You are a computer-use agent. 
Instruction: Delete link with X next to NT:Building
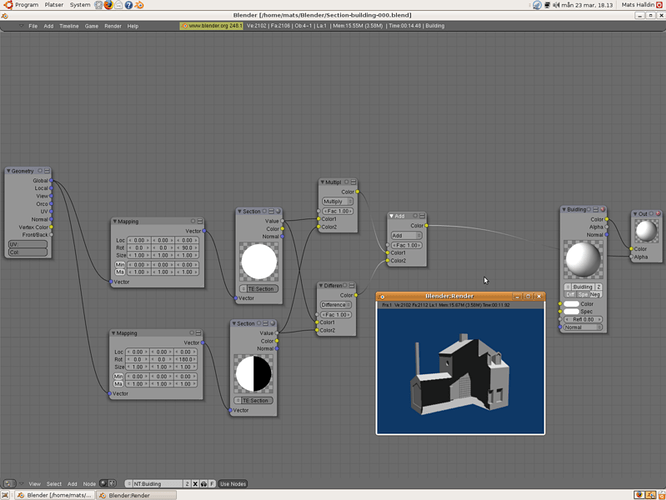tap(195, 483)
